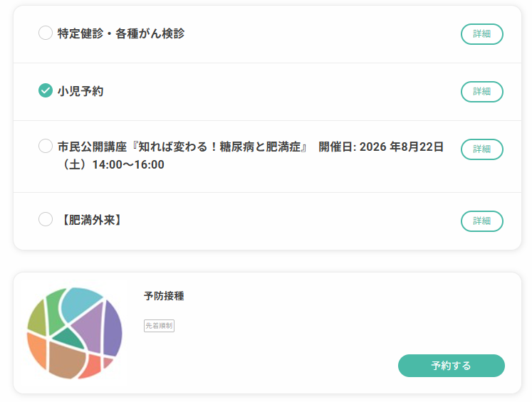
Task: Open 詳細 for 小児予約
Action: [481, 92]
